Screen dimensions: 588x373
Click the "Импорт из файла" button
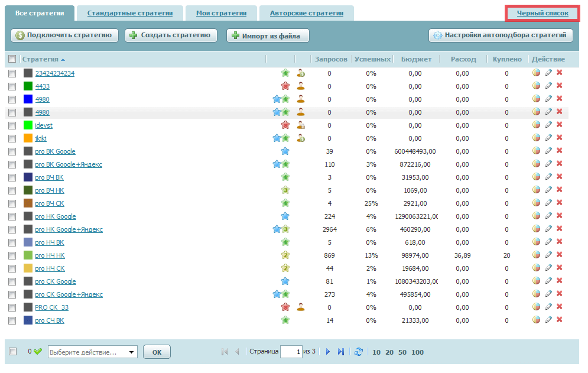[268, 35]
